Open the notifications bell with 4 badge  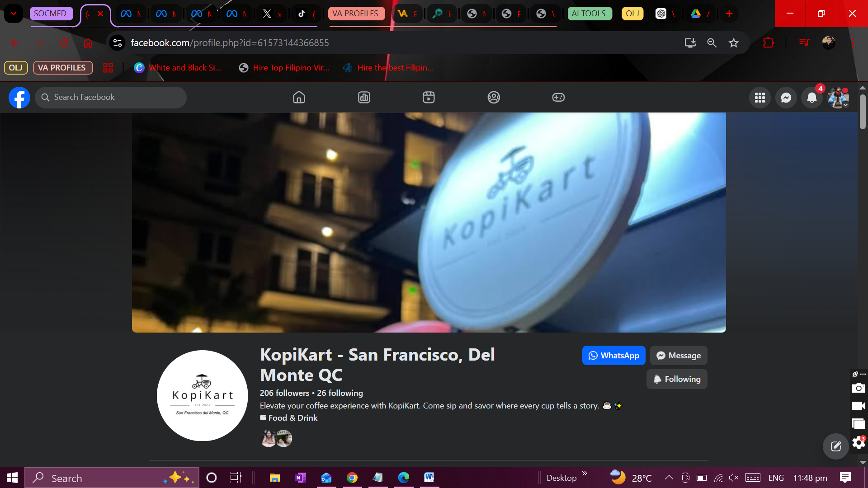point(812,98)
